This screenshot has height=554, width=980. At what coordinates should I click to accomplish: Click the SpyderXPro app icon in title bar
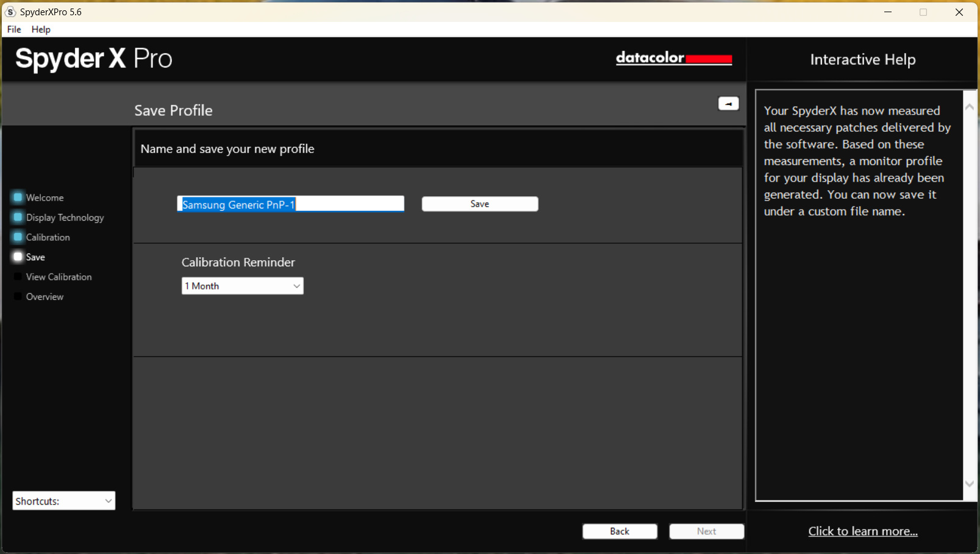(10, 12)
